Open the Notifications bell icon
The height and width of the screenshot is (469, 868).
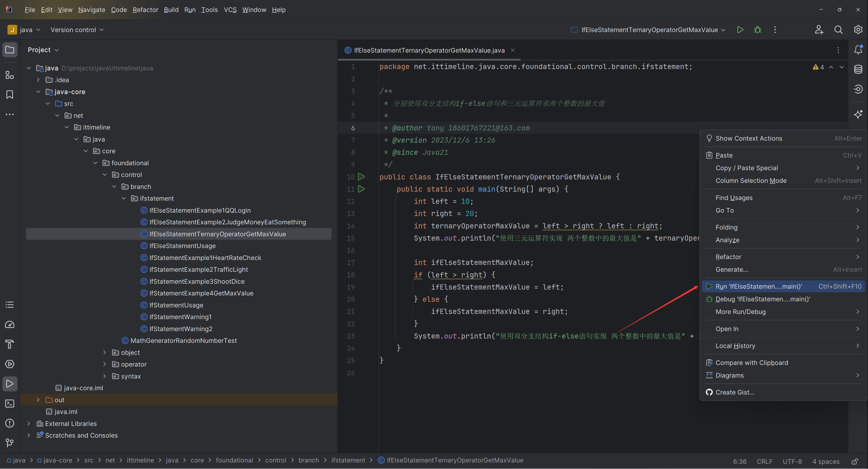pyautogui.click(x=858, y=50)
